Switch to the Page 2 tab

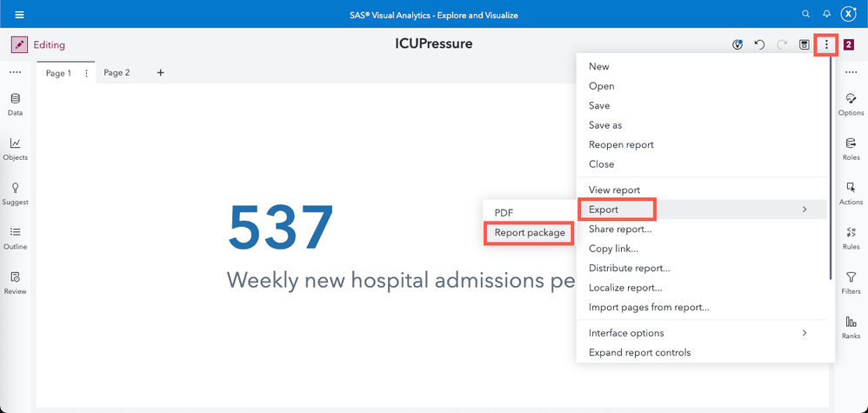(117, 73)
